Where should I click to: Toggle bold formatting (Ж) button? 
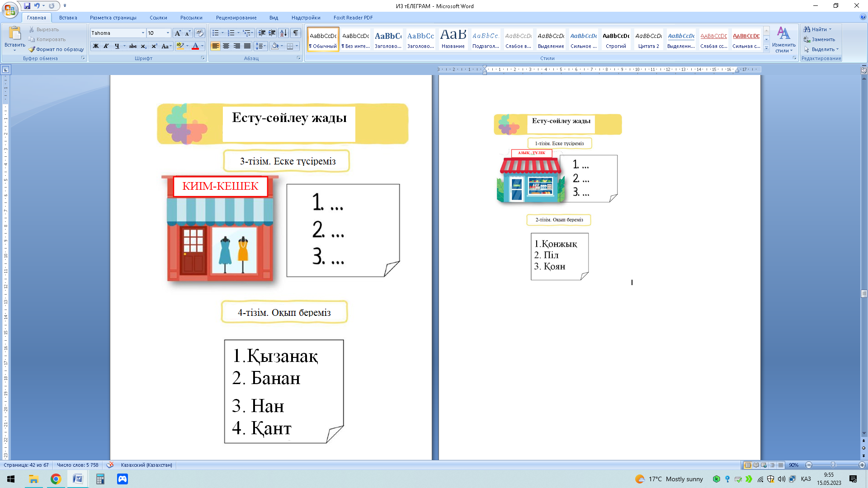(x=96, y=46)
